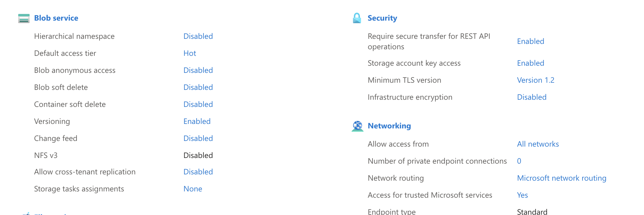This screenshot has width=644, height=215.
Task: Click Enabled value for Versioning
Action: click(197, 121)
